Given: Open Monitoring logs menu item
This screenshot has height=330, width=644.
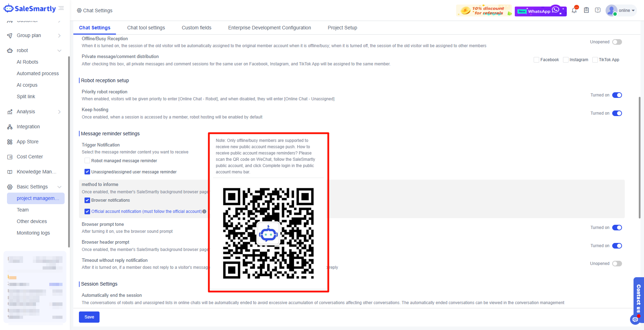Looking at the screenshot, I should click(x=33, y=233).
